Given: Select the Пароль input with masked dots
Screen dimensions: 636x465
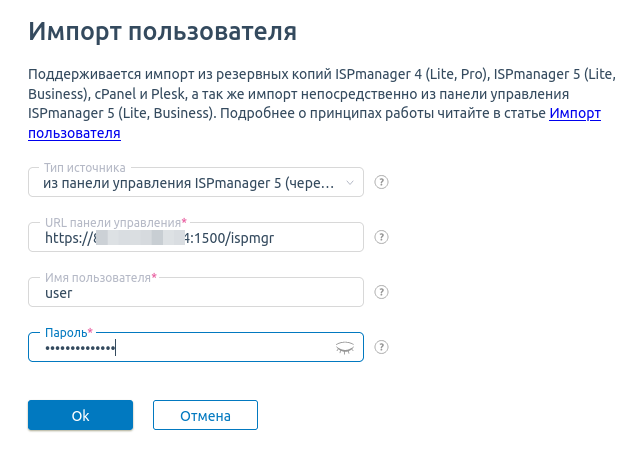Looking at the screenshot, I should [196, 347].
